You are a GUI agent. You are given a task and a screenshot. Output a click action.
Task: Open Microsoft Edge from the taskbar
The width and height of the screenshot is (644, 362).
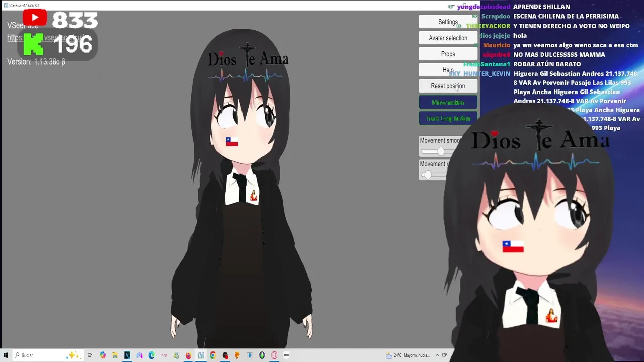pos(152,355)
